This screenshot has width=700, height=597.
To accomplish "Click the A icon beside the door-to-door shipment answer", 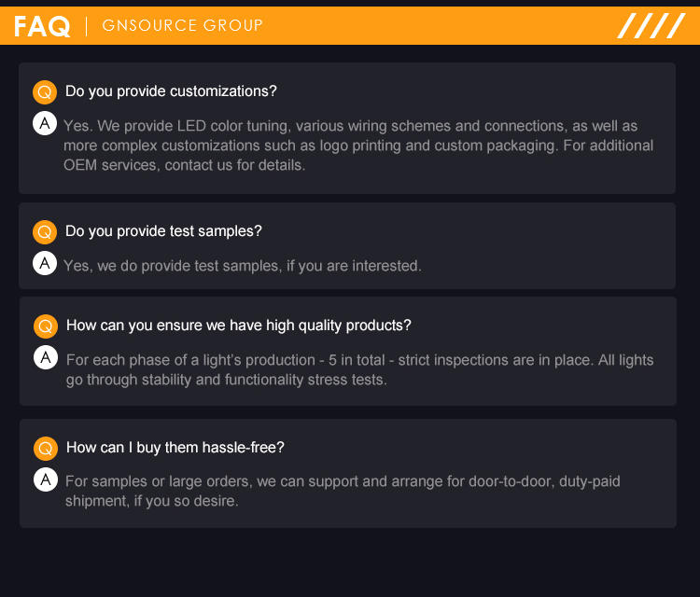I will 46,479.
